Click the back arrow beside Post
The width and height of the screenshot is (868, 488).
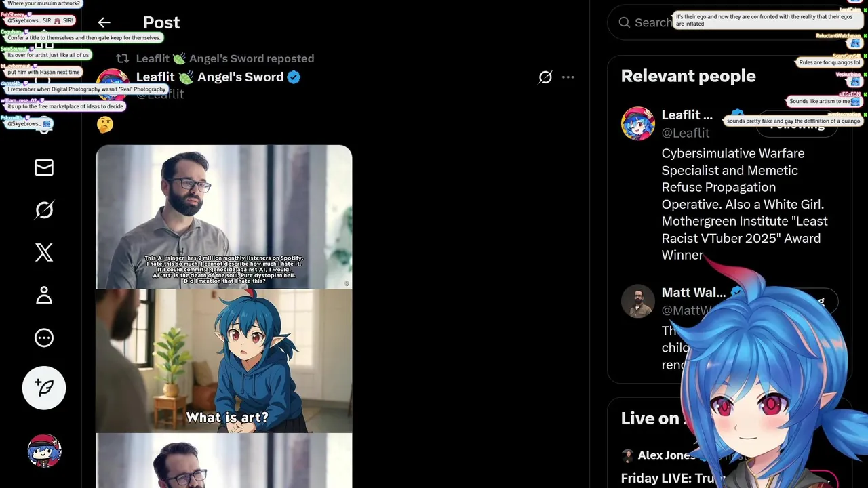click(104, 23)
